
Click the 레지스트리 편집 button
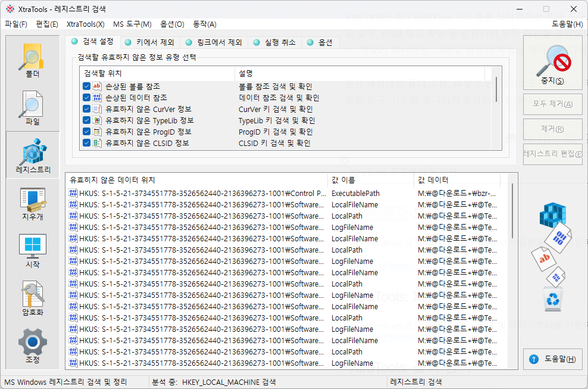(553, 154)
